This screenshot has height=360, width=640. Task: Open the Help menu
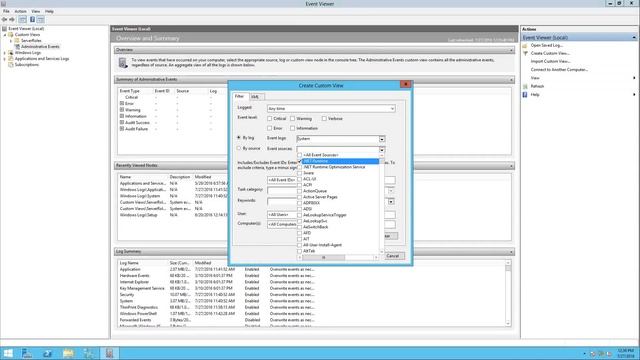pyautogui.click(x=49, y=11)
